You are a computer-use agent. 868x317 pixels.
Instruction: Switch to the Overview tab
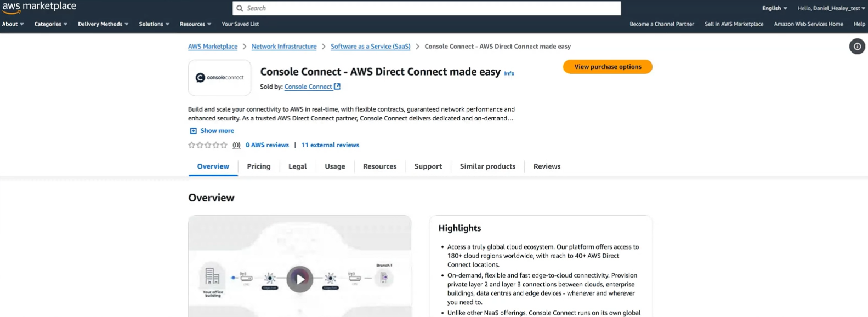(x=213, y=166)
